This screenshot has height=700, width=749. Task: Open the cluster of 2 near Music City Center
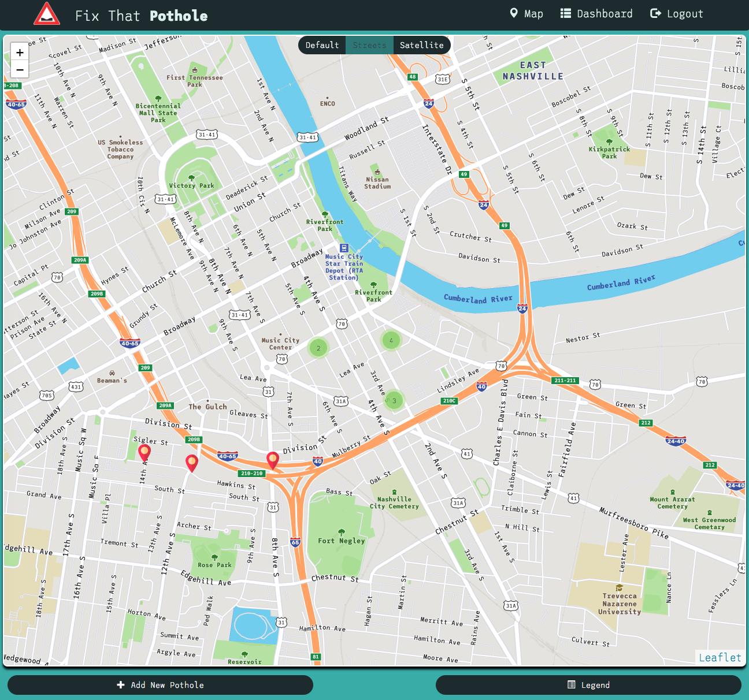click(x=318, y=348)
